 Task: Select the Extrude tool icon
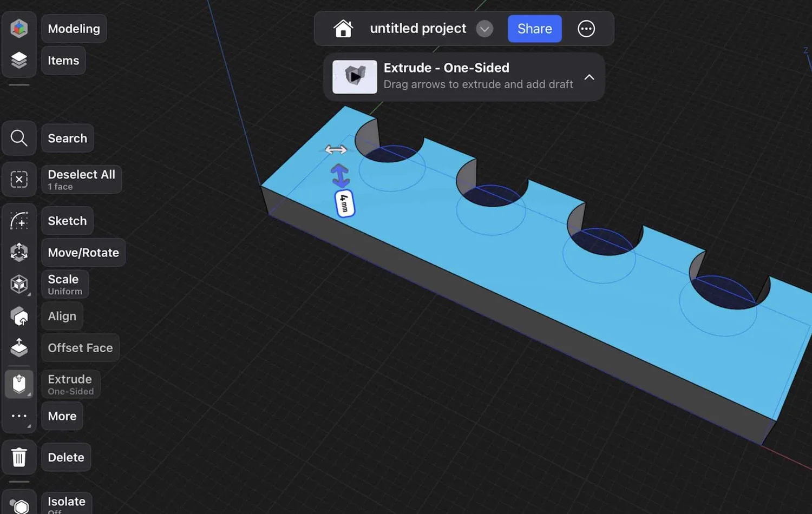click(x=19, y=384)
